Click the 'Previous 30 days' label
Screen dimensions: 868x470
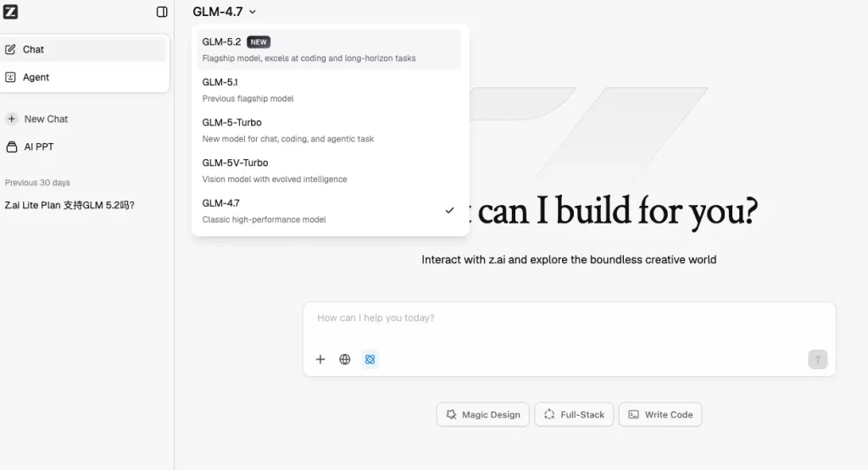pos(37,182)
